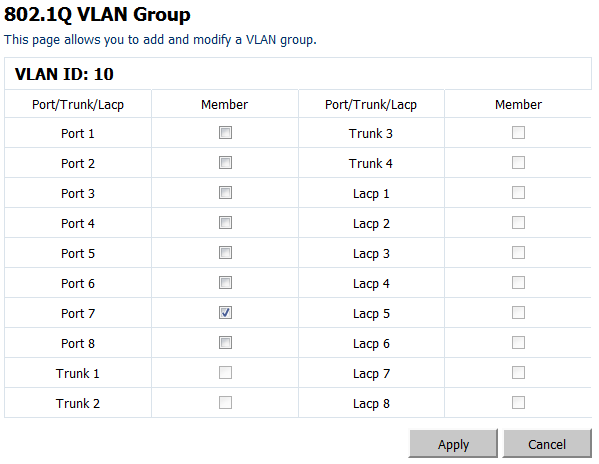Uncheck the Port 7 member checkbox

(225, 312)
